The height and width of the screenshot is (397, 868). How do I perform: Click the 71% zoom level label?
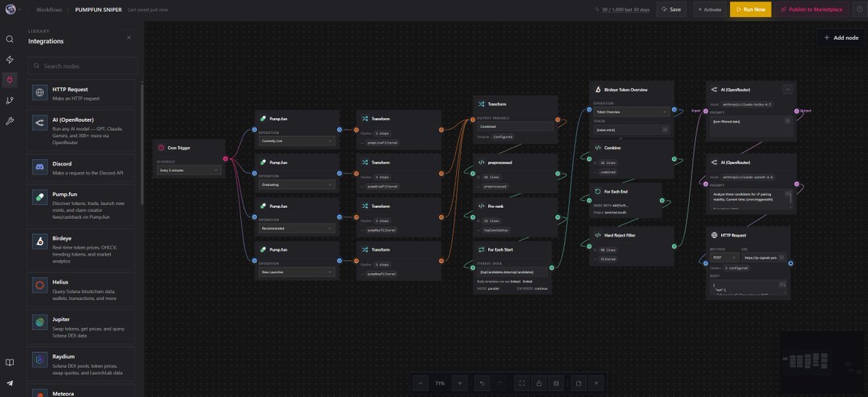click(440, 383)
